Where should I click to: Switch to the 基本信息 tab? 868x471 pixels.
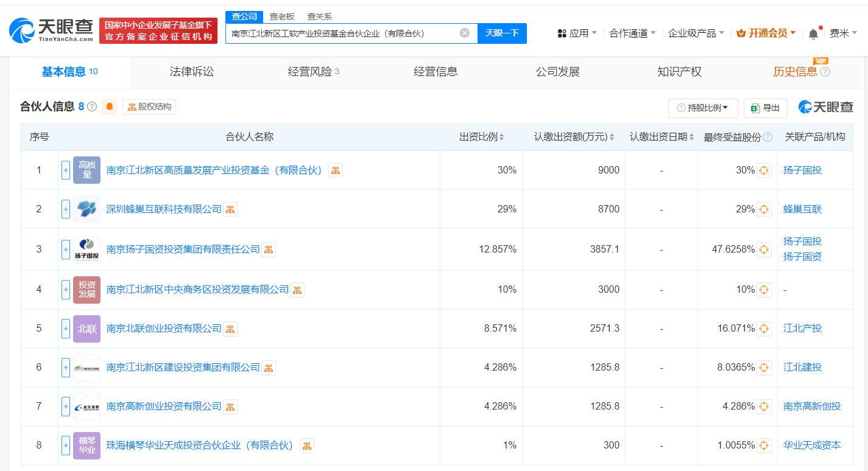(69, 72)
